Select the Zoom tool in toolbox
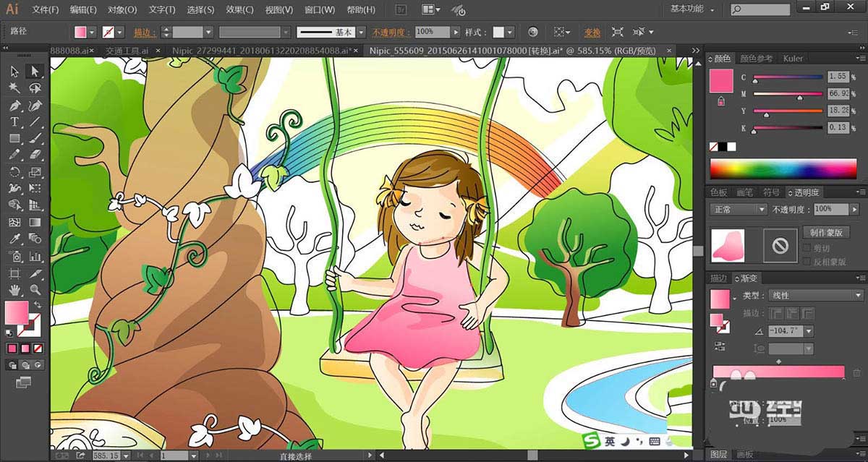This screenshot has width=868, height=462. (x=35, y=290)
